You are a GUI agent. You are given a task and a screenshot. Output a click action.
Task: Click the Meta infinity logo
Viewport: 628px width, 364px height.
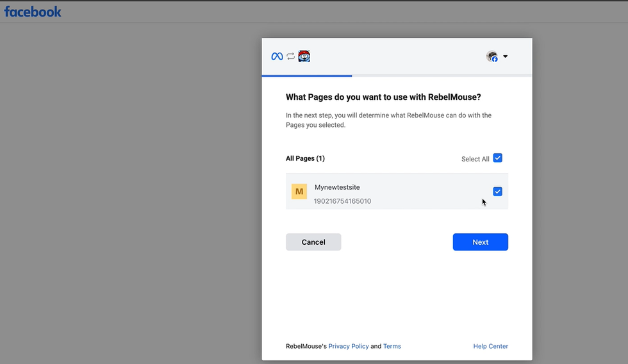pyautogui.click(x=277, y=56)
